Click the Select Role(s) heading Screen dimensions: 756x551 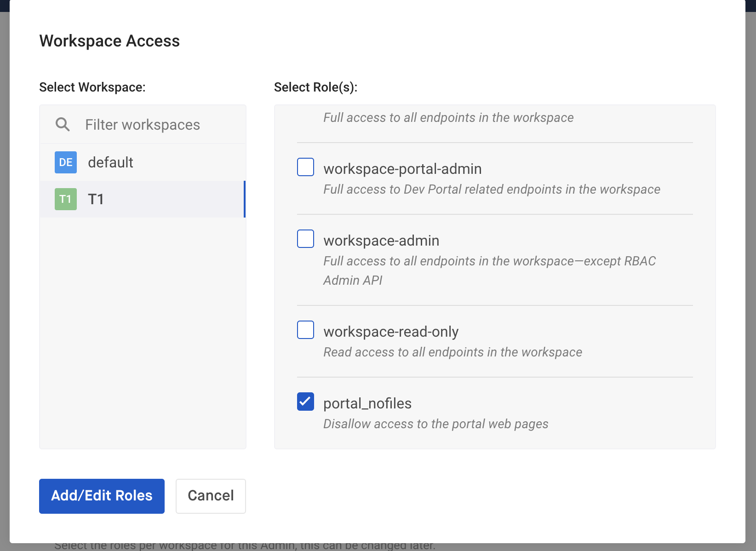point(316,86)
